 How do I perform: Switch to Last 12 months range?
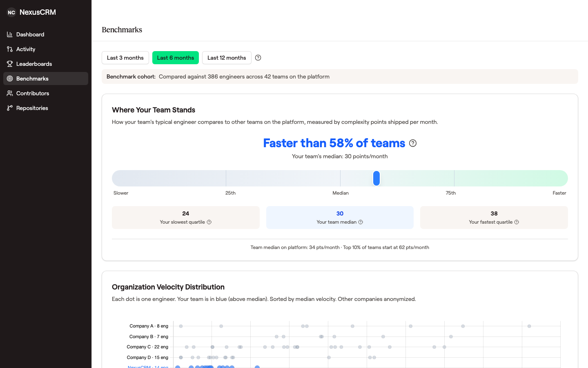[x=227, y=58]
